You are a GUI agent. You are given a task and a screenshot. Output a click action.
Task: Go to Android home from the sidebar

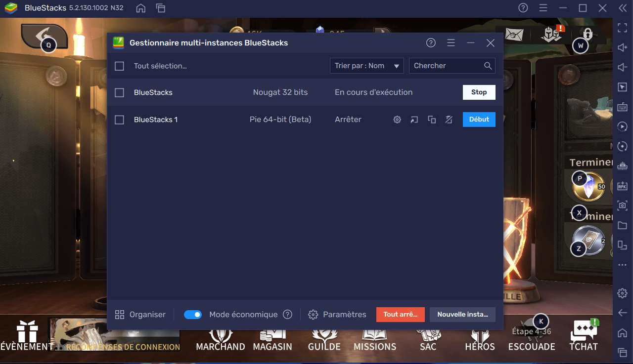point(622,332)
